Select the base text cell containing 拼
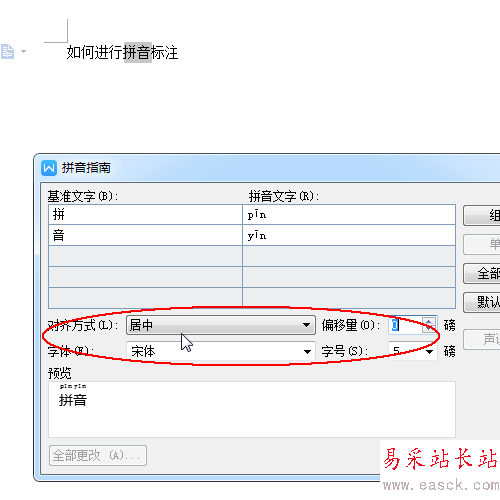This screenshot has height=500, width=500. coord(145,215)
